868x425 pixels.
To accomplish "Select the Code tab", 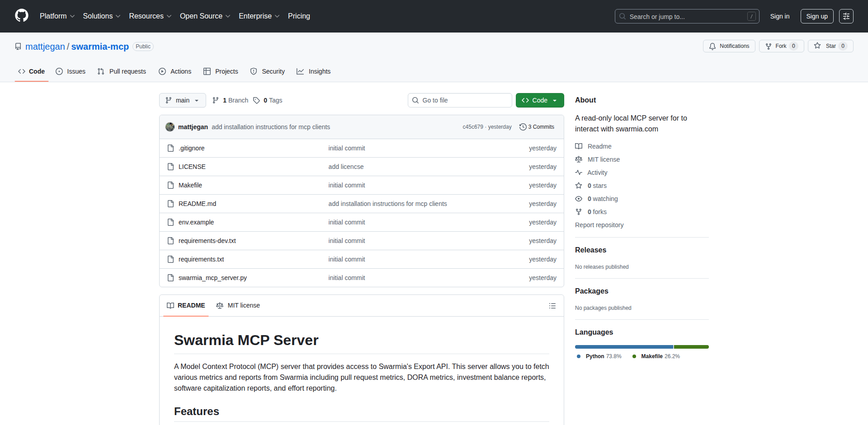I will pyautogui.click(x=32, y=71).
